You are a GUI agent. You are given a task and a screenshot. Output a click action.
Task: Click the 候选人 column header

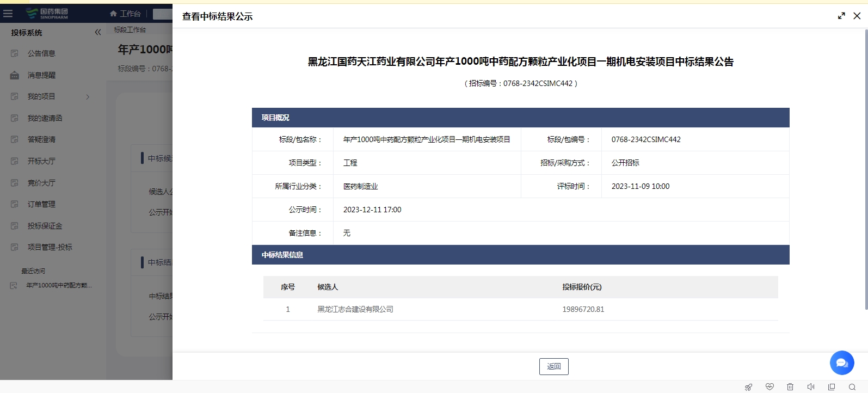pos(328,287)
